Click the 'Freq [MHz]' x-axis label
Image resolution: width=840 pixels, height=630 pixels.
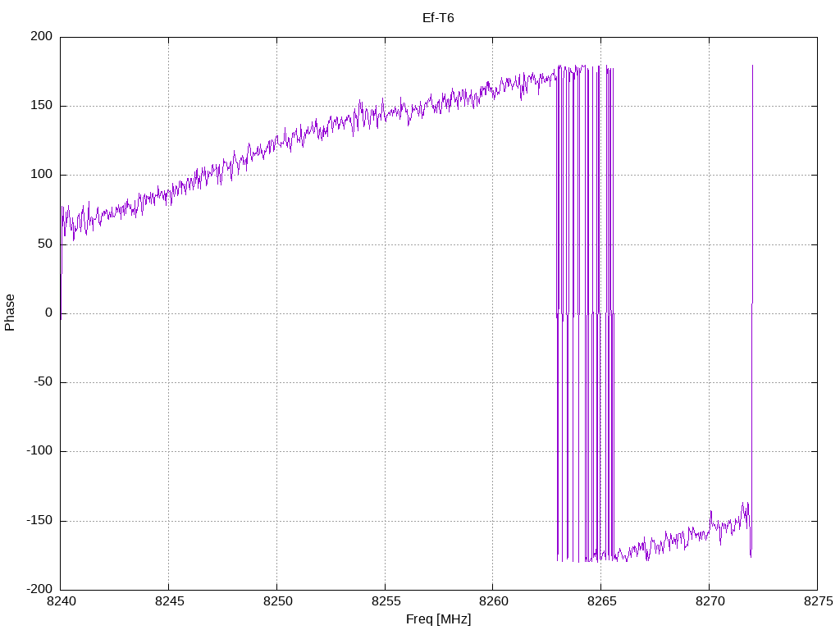[x=438, y=619]
